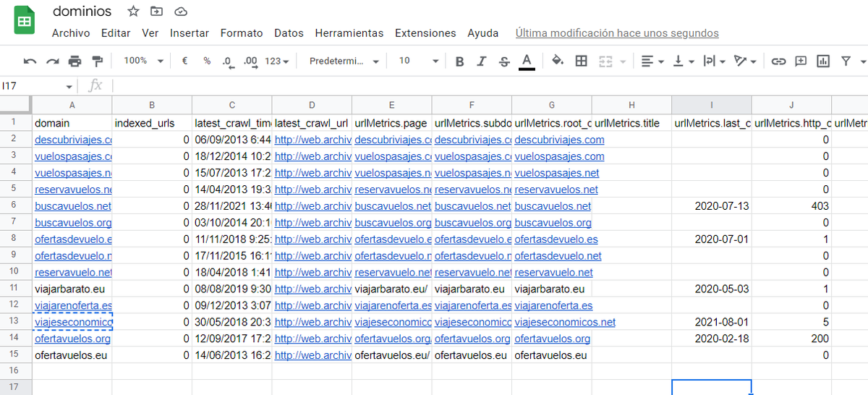This screenshot has width=868, height=395.
Task: Open the font family dropdown
Action: click(x=344, y=61)
